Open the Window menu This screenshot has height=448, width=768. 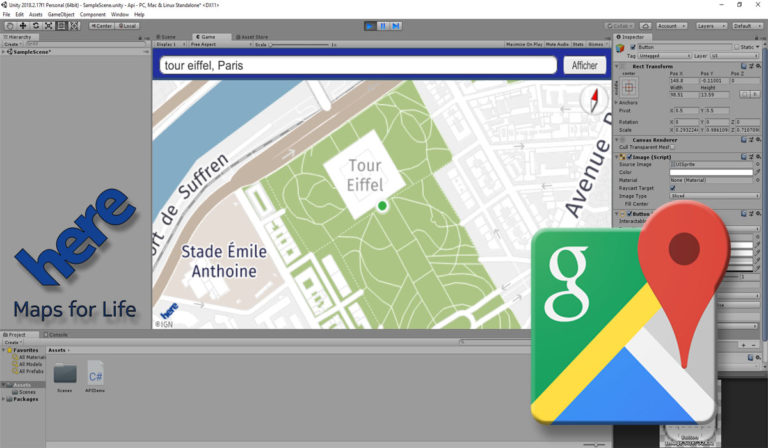(x=120, y=15)
